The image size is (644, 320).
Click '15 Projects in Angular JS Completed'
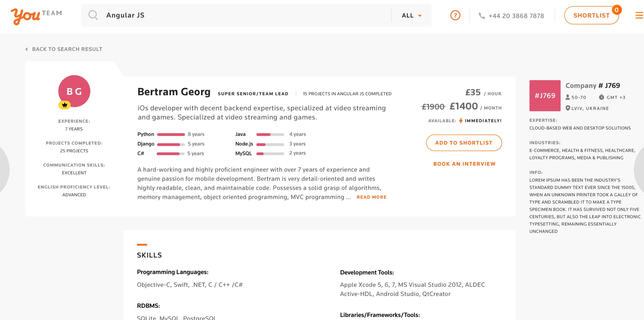tap(347, 94)
